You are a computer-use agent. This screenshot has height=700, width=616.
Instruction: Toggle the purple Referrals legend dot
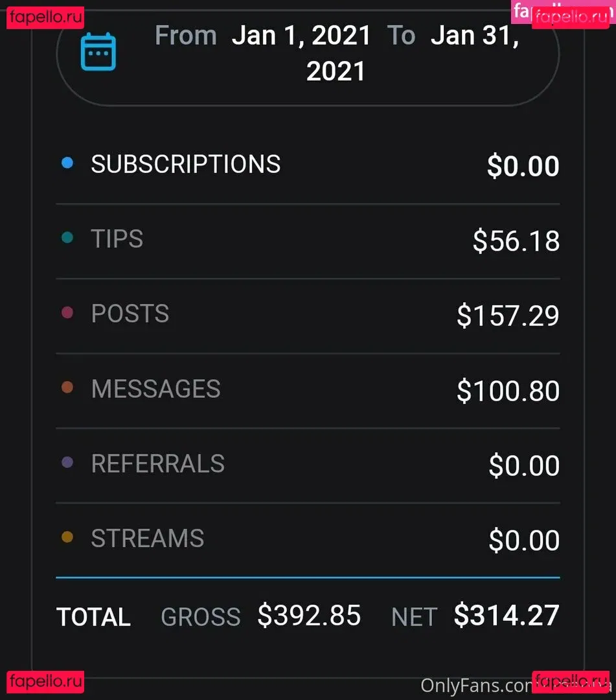pos(67,463)
